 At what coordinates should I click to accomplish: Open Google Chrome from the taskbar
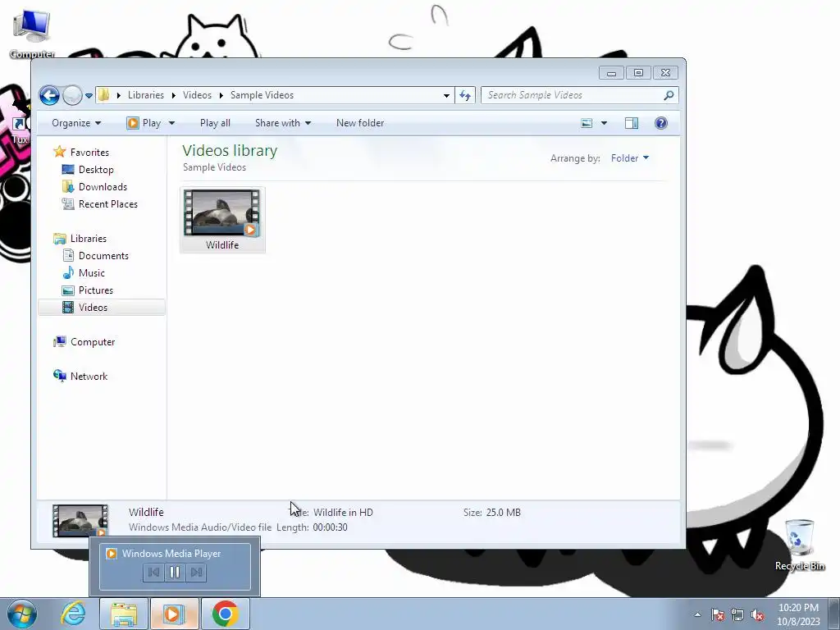tap(225, 614)
